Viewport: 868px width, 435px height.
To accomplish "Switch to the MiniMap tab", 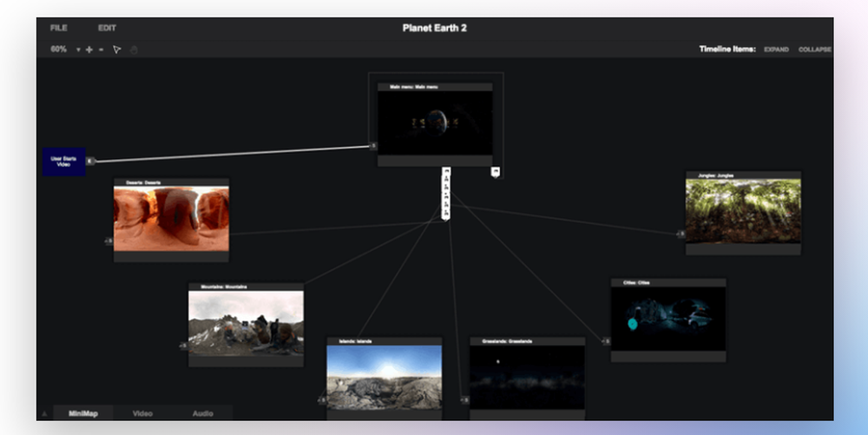I will 83,413.
